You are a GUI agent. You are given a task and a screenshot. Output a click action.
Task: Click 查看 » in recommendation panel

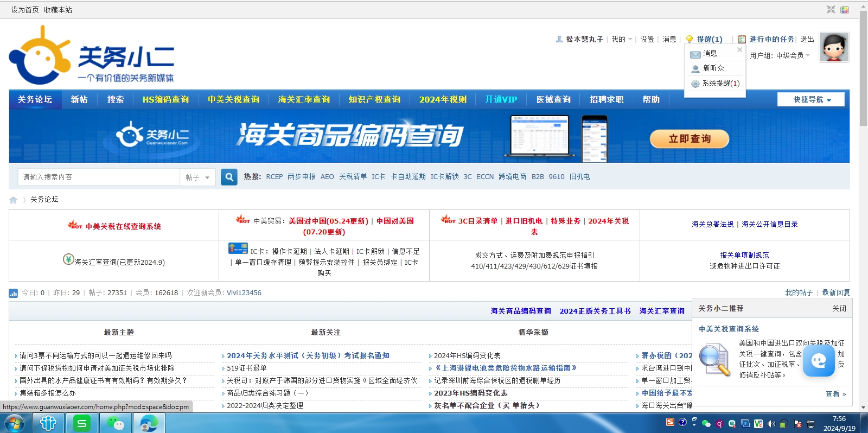click(x=835, y=394)
